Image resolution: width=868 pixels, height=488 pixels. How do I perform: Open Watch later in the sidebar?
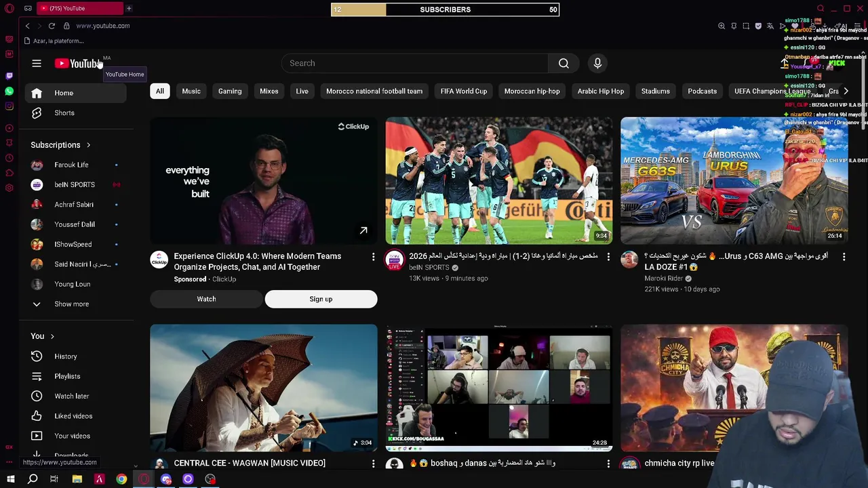coord(76,396)
